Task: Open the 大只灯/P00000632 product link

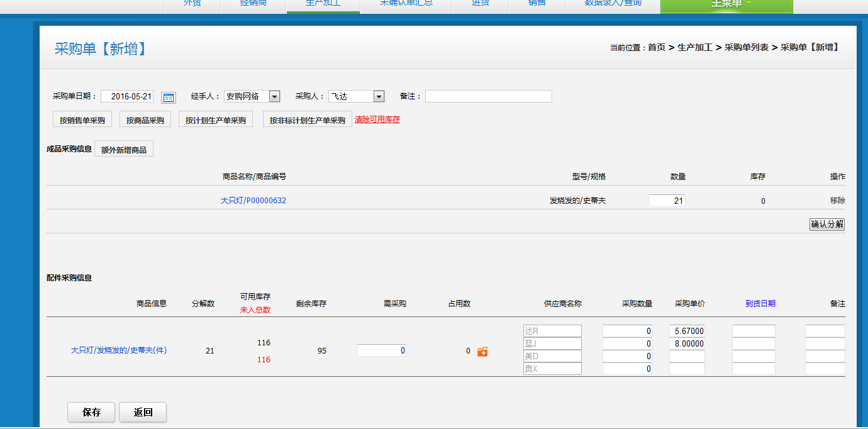Action: (x=253, y=201)
